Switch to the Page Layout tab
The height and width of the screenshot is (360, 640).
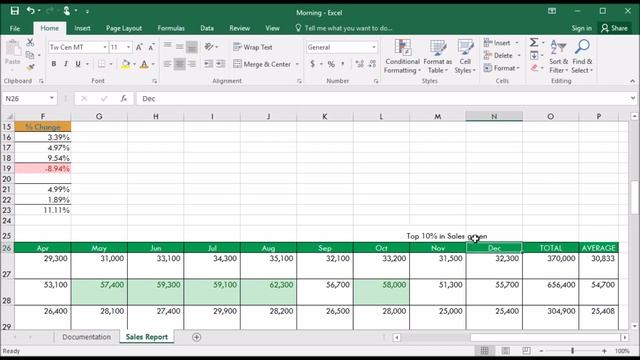point(124,28)
